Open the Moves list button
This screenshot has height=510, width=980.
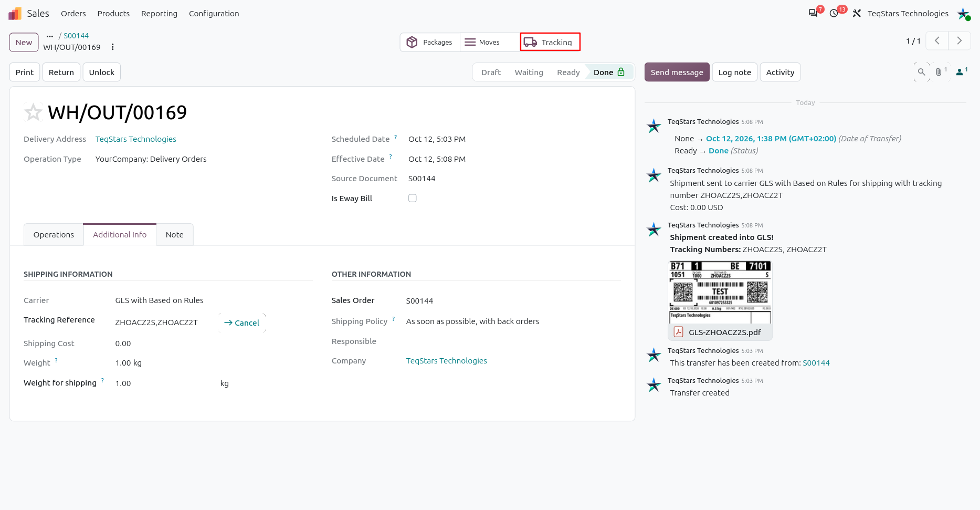(489, 42)
